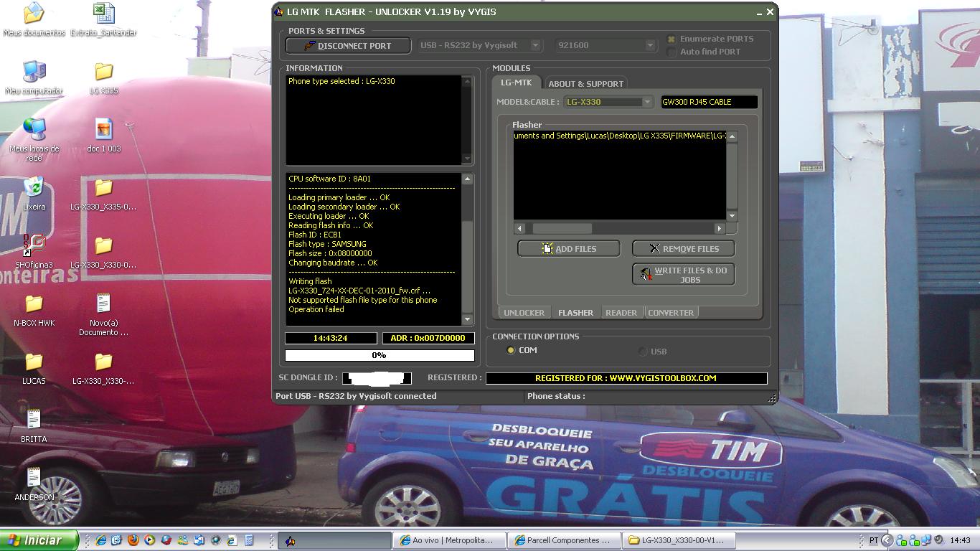The image size is (980, 551).
Task: Click the SC DONGLE ID field
Action: pyautogui.click(x=377, y=378)
